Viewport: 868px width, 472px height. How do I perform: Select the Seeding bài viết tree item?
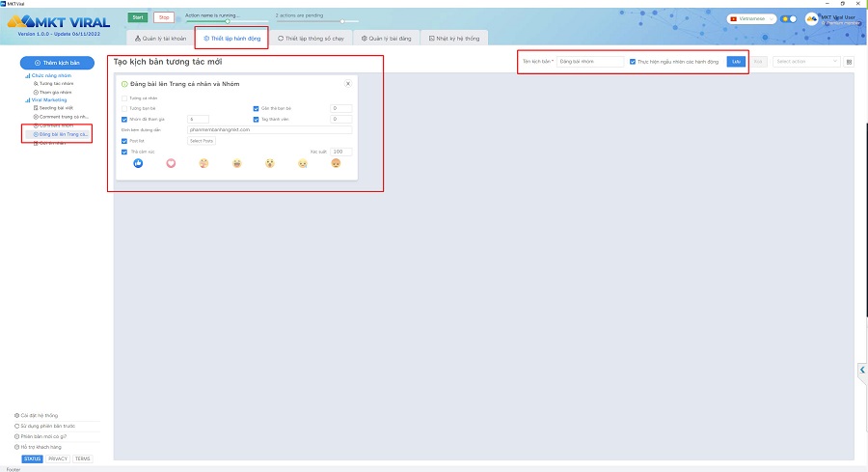[x=53, y=108]
